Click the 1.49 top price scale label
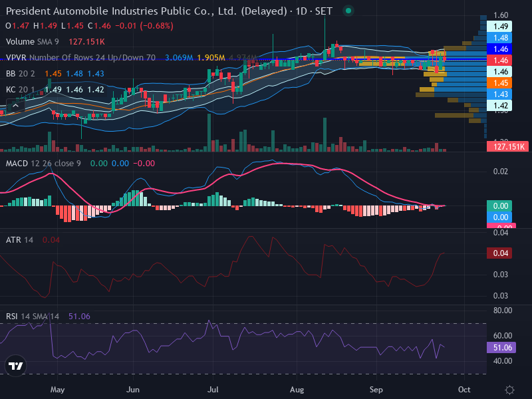The width and height of the screenshot is (532, 399). pyautogui.click(x=499, y=27)
